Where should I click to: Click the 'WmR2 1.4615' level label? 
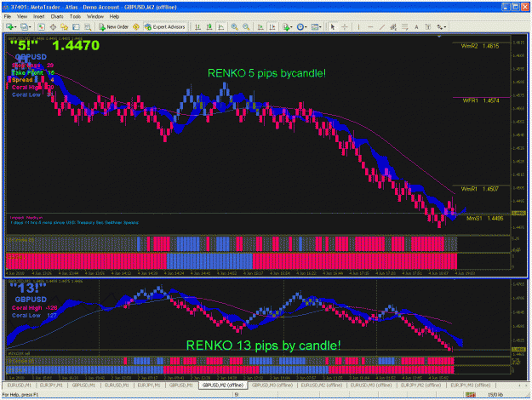(x=480, y=46)
